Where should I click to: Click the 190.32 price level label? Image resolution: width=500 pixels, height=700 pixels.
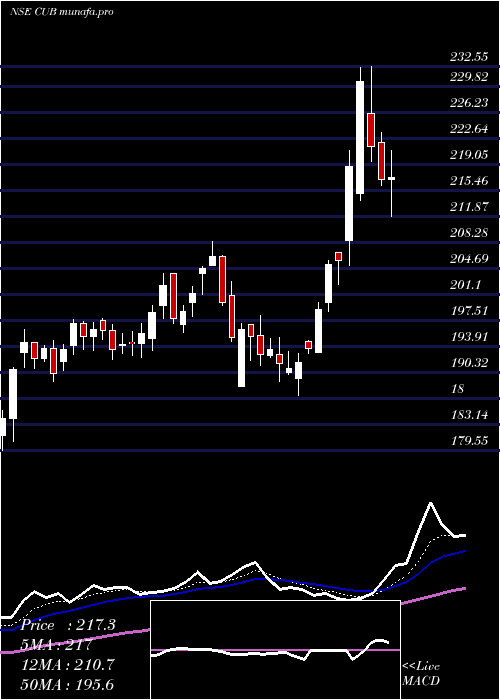(x=468, y=362)
